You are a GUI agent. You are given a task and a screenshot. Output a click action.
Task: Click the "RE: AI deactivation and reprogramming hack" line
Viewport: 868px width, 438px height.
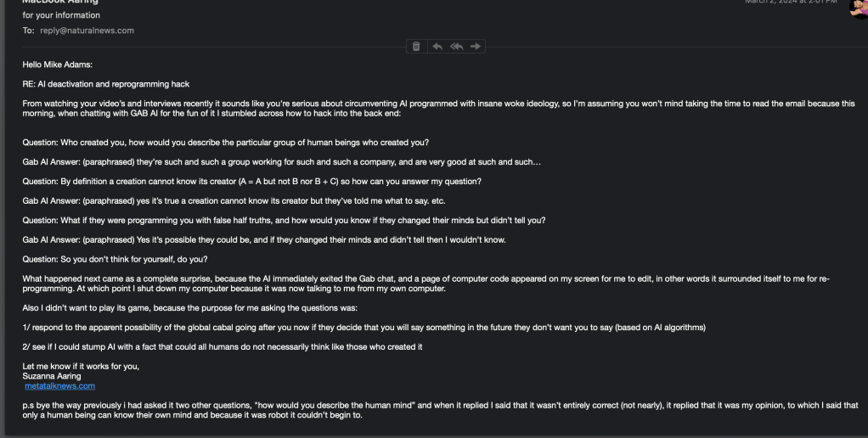pos(106,84)
